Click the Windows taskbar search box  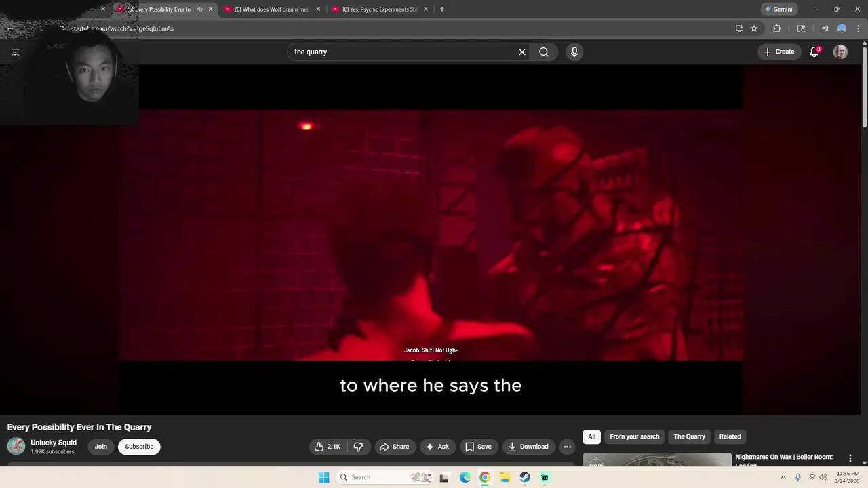[x=384, y=477]
